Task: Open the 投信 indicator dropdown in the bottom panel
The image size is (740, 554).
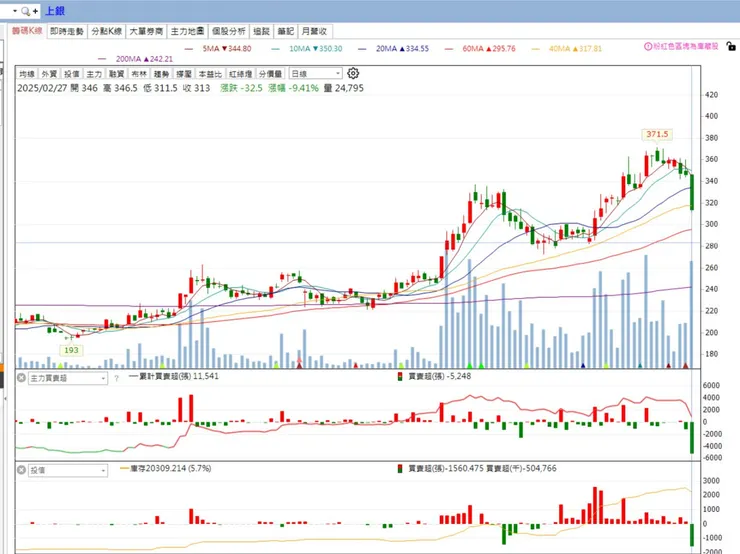Action: coord(68,470)
